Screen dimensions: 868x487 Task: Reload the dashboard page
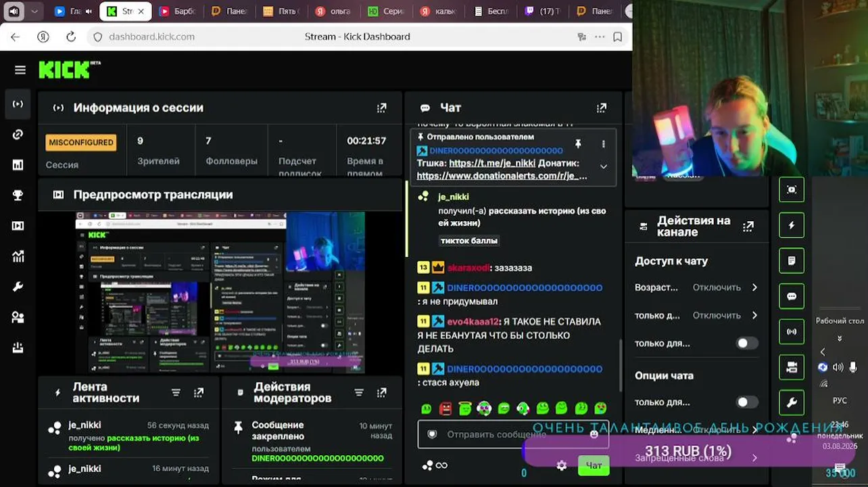[x=71, y=37]
